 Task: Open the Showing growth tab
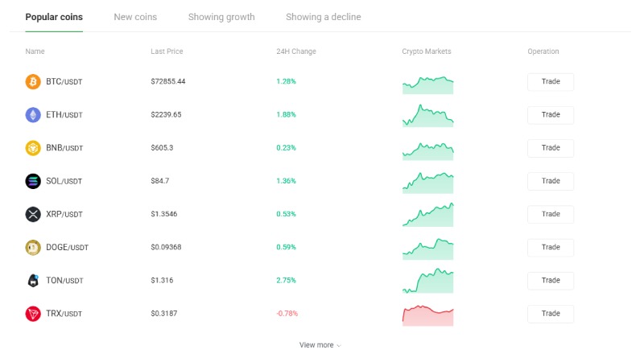221,17
